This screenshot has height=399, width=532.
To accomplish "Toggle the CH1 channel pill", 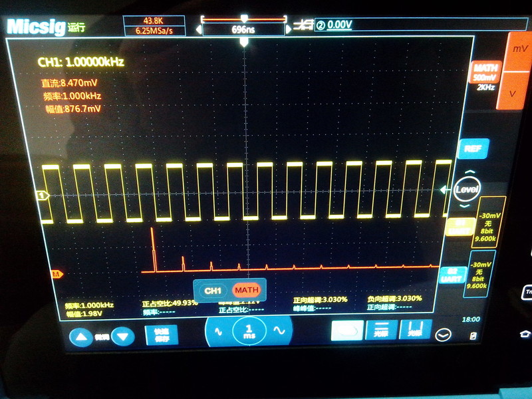I will tap(213, 291).
